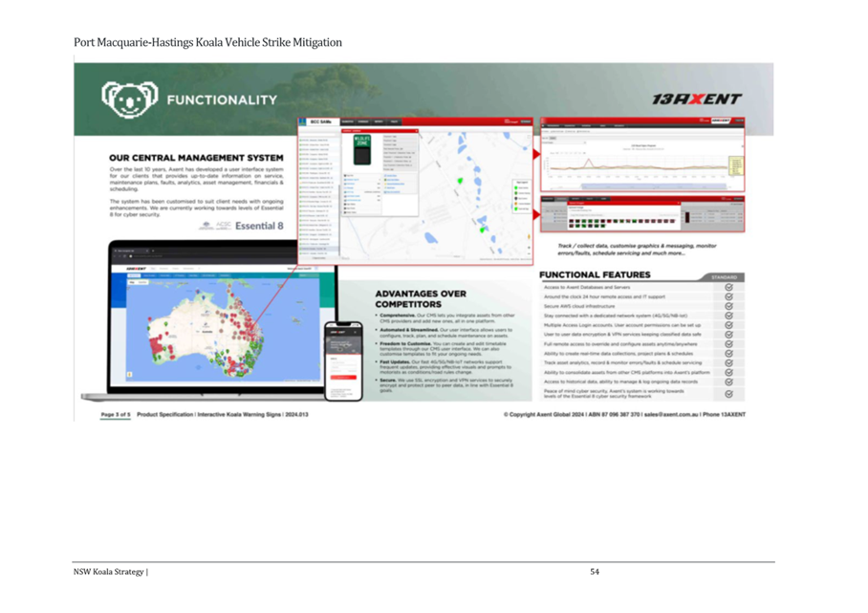Image resolution: width=868 pixels, height=613 pixels.
Task: Click the 'Track / collect data' caption
Action: [637, 250]
